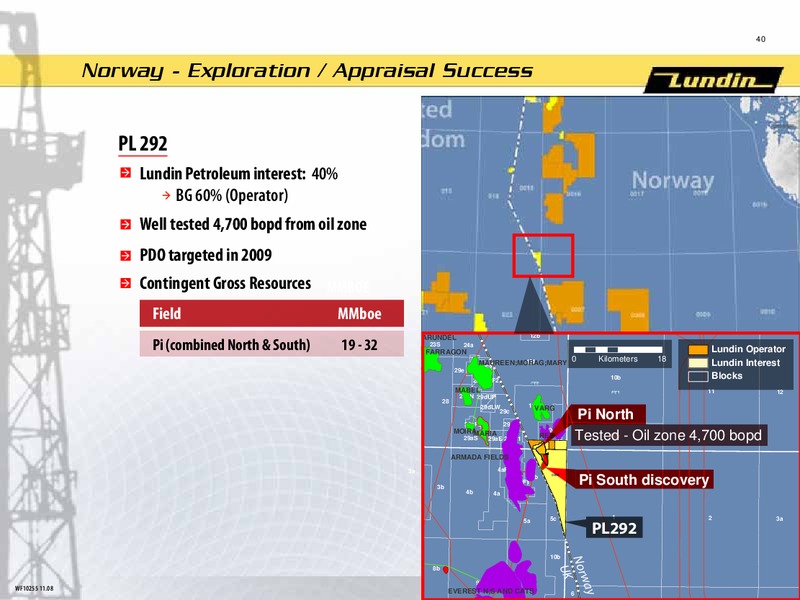Click the 'VARG' field label on the map
Screen dimensions: 800x600
point(544,408)
